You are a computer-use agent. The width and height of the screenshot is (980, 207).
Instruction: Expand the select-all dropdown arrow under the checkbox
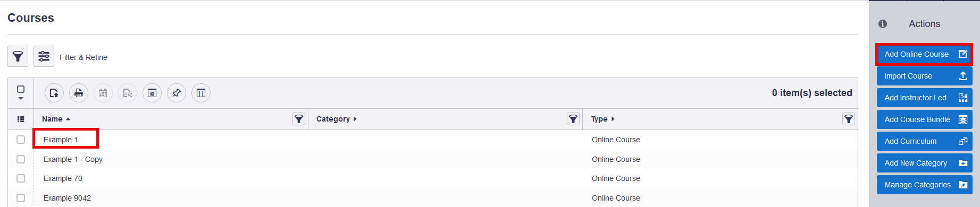click(x=21, y=98)
